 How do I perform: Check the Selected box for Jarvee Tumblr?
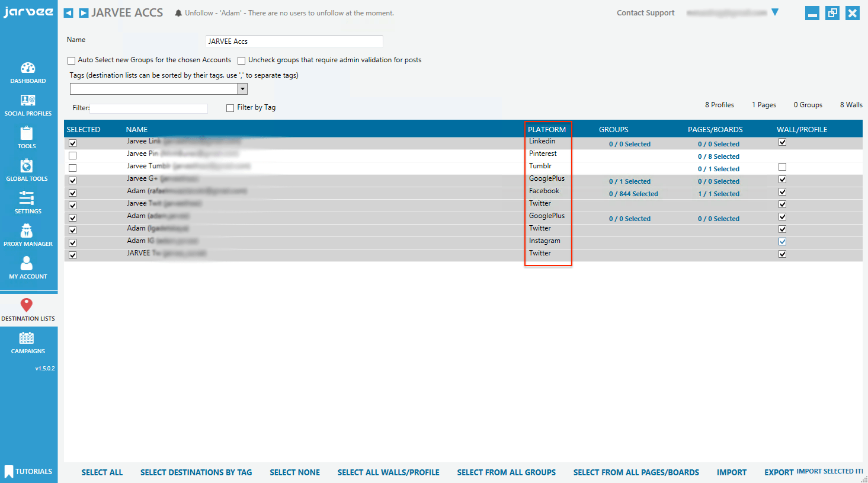pos(73,168)
